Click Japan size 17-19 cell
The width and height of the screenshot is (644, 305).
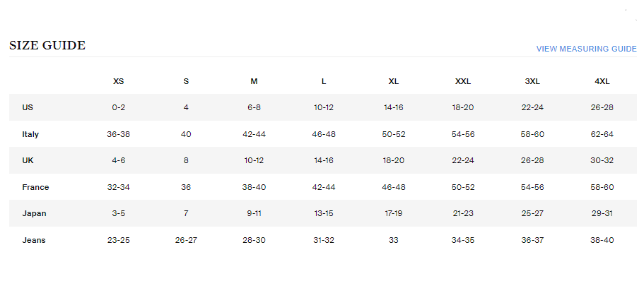[x=394, y=213]
